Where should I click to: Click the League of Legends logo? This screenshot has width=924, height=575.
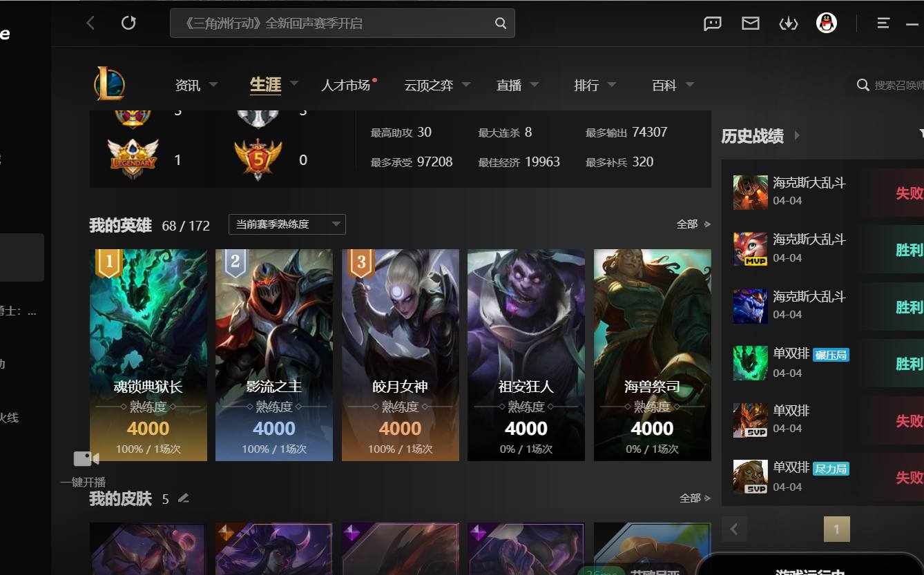click(x=109, y=84)
